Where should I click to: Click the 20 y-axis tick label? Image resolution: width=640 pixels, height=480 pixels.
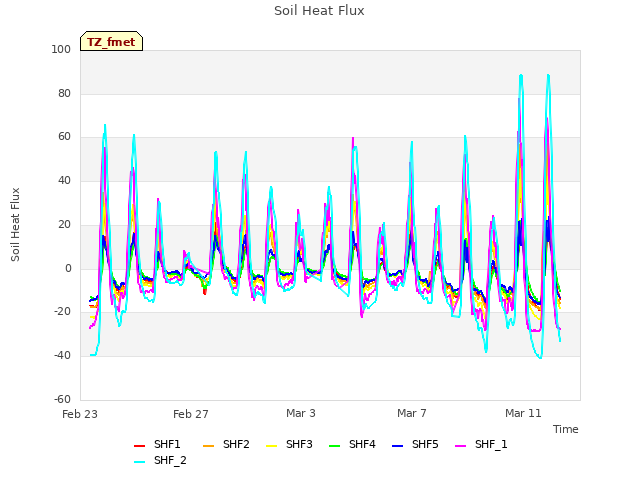click(x=64, y=224)
